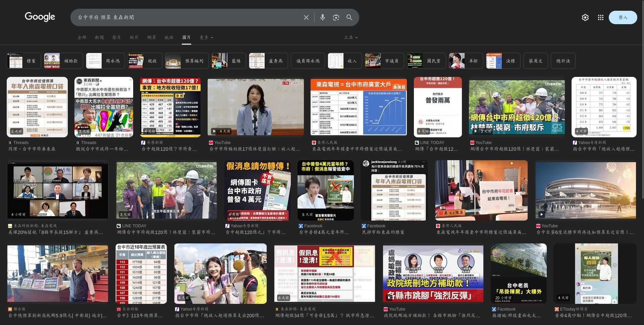644x325 pixels.
Task: Select the 圖片 tab
Action: pyautogui.click(x=186, y=37)
